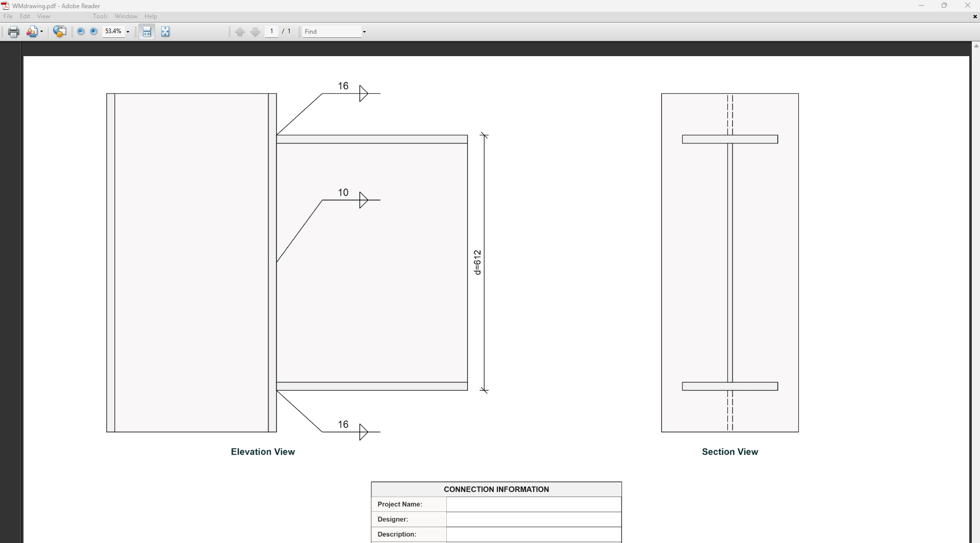Open the Edit menu

pyautogui.click(x=25, y=16)
